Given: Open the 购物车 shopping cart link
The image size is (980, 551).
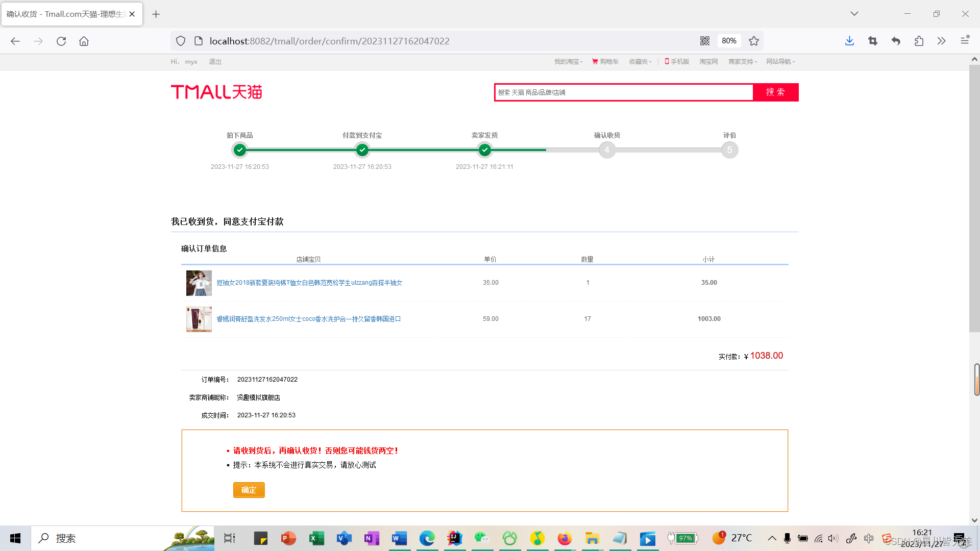Looking at the screenshot, I should 605,62.
